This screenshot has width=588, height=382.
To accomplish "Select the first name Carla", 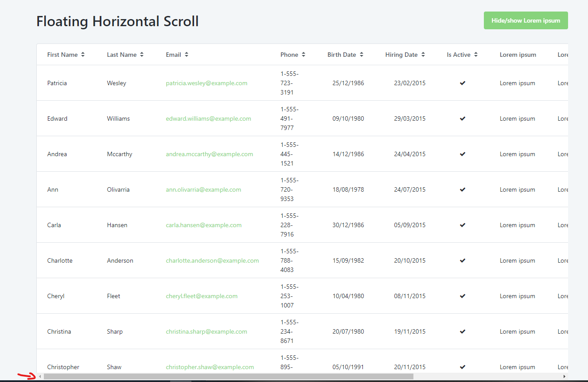I will (54, 225).
